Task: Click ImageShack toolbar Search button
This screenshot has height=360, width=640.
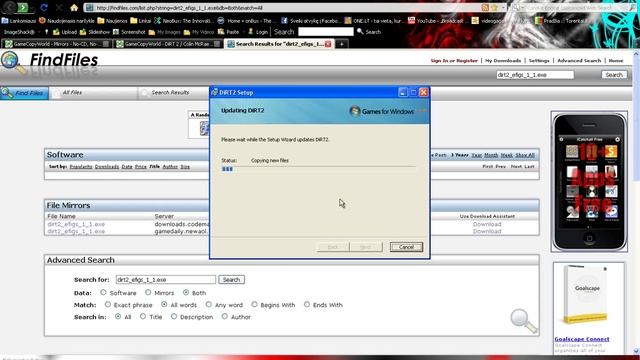Action: tap(369, 31)
